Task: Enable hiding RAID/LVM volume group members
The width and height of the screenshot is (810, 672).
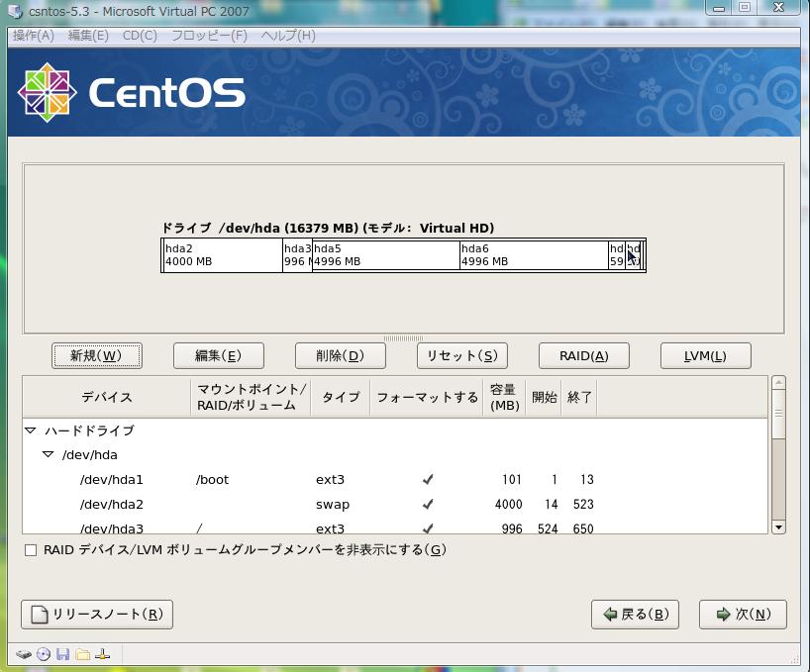Action: click(31, 550)
